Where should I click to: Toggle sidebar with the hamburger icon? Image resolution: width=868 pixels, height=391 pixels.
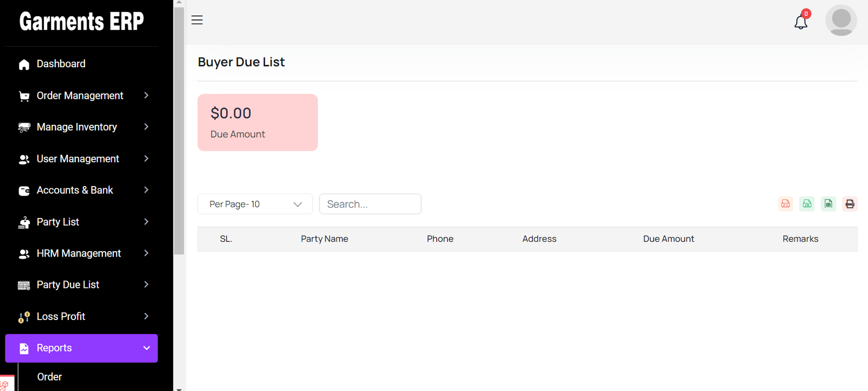(197, 20)
